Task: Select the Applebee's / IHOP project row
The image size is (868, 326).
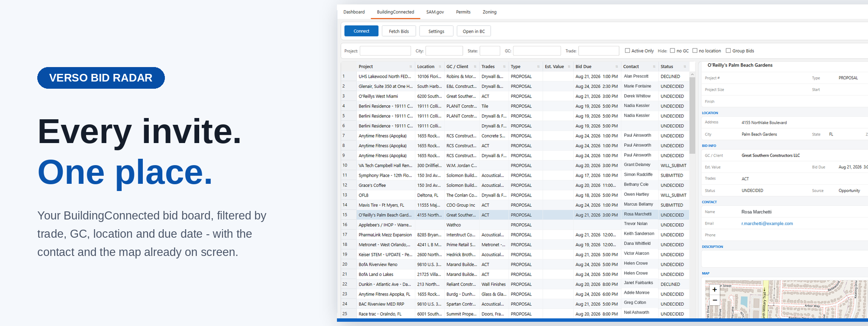Action: [x=515, y=225]
